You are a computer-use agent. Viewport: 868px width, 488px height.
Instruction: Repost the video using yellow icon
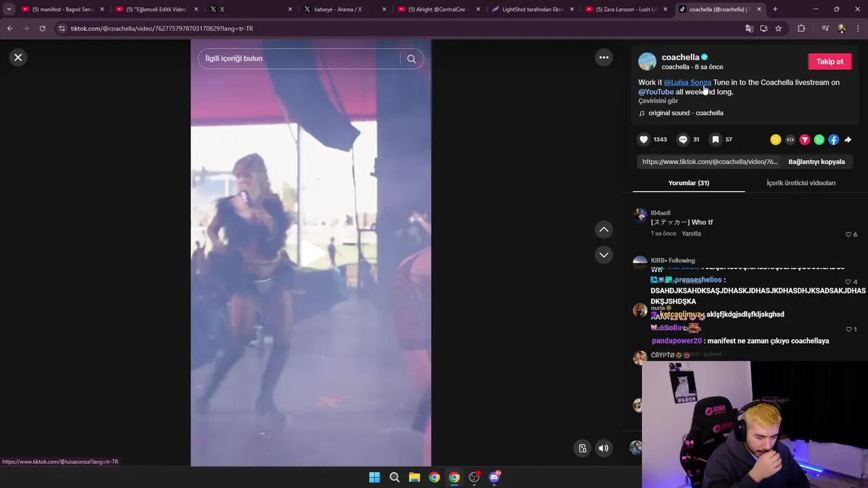tap(776, 140)
